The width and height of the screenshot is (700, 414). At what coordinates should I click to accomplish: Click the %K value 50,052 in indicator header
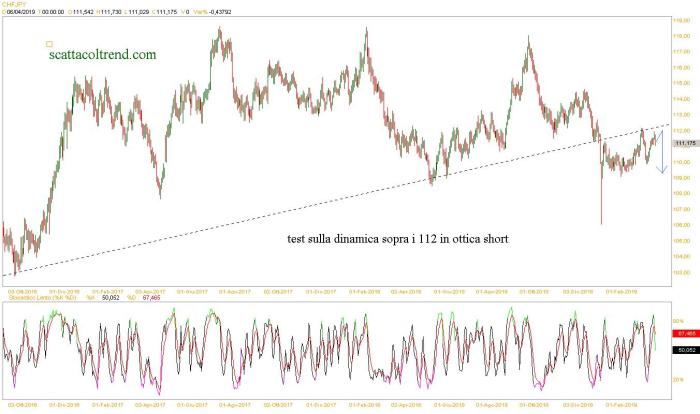[111, 297]
